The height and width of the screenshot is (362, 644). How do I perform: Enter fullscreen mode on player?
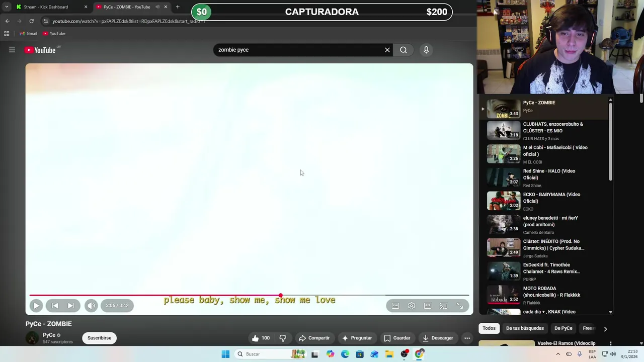click(460, 306)
